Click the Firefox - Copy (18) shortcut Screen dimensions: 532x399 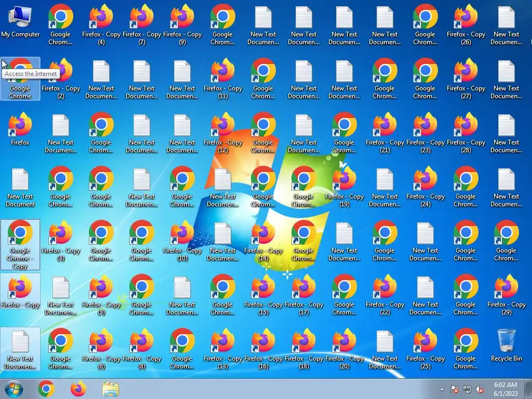click(x=304, y=349)
